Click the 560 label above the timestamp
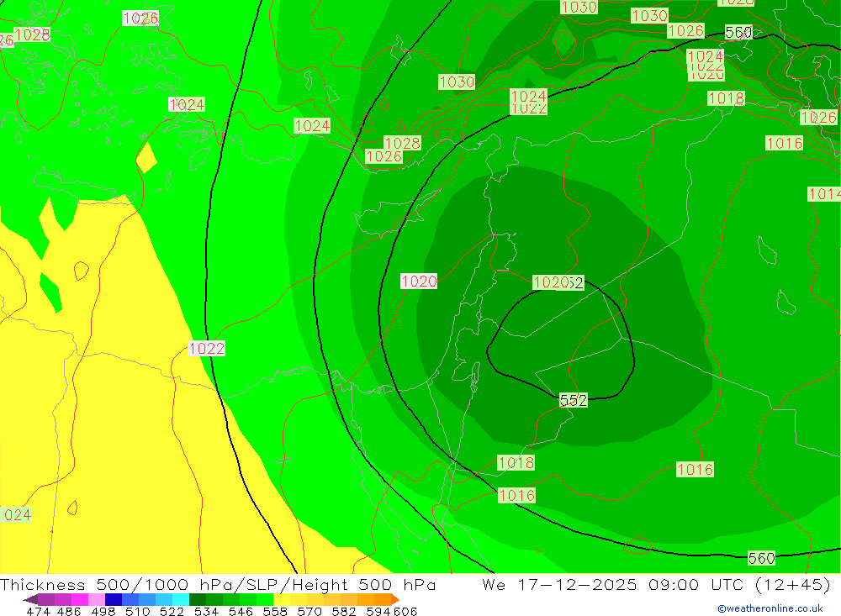Image resolution: width=841 pixels, height=616 pixels. [x=762, y=558]
